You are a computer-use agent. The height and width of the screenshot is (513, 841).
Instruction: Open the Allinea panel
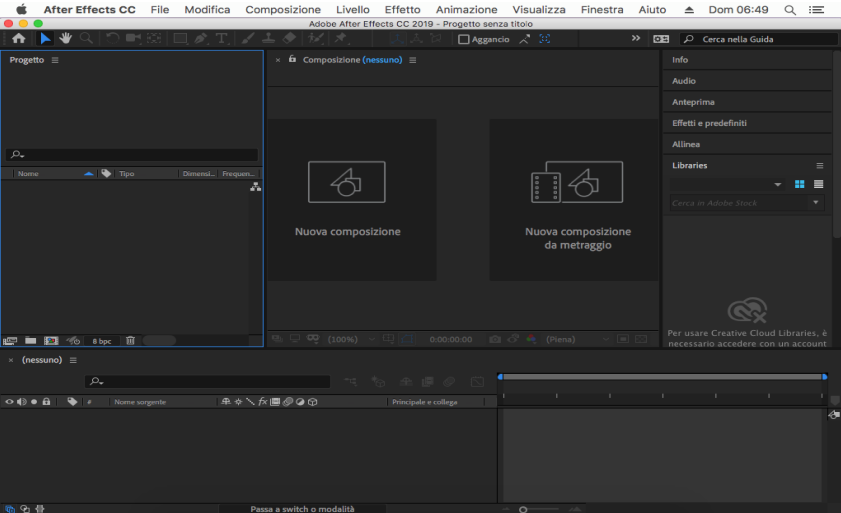click(x=685, y=144)
